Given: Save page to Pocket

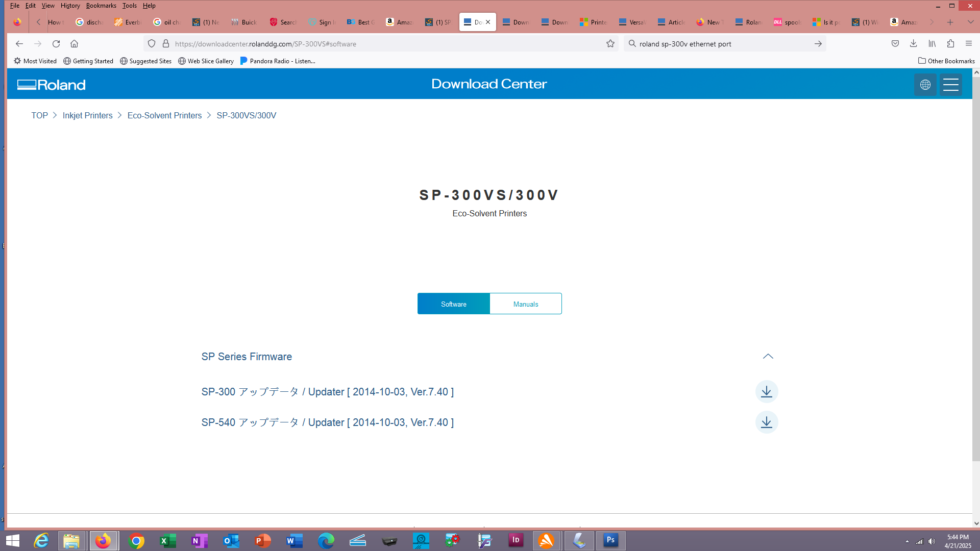Looking at the screenshot, I should [x=895, y=44].
